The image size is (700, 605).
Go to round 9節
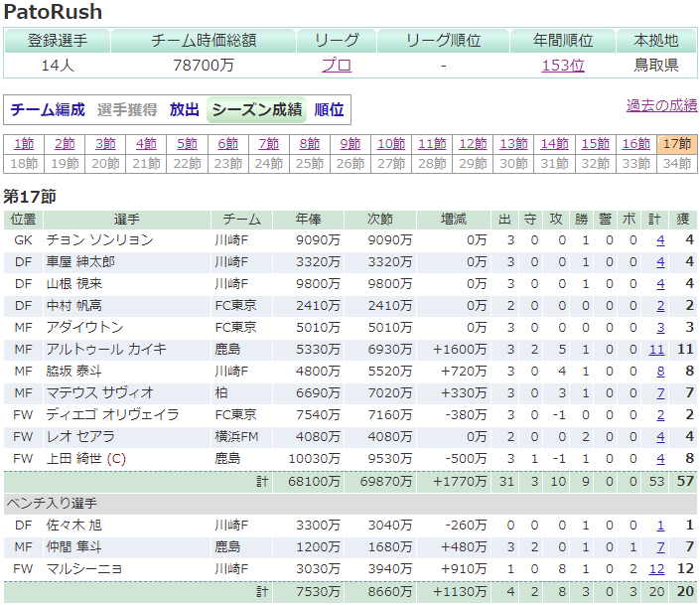pyautogui.click(x=350, y=144)
